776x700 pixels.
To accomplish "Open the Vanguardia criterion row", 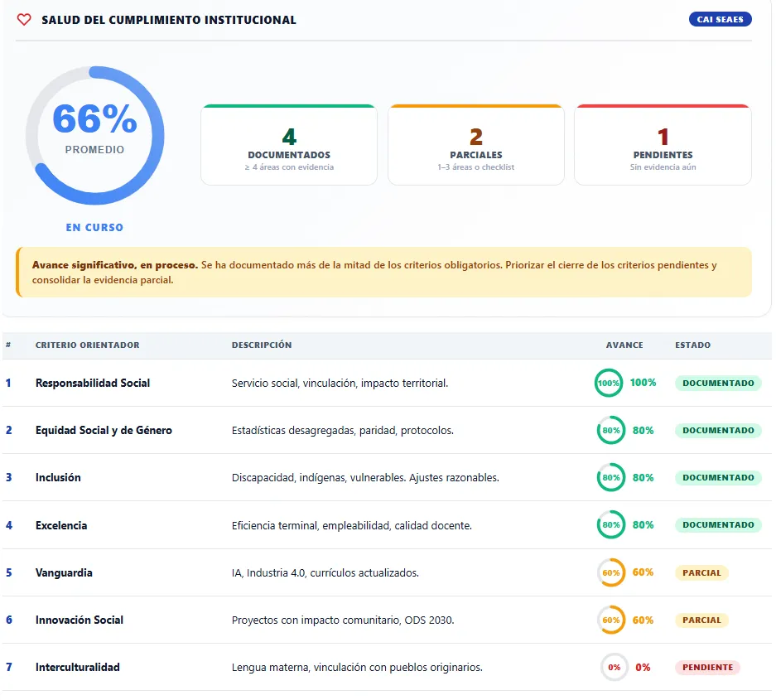I will (x=387, y=572).
